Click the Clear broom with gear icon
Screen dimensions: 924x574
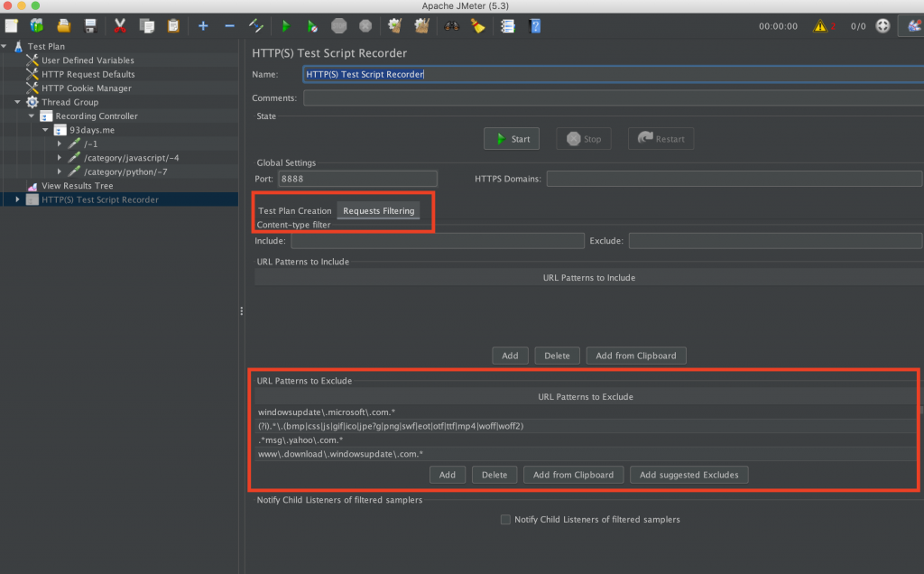click(395, 26)
